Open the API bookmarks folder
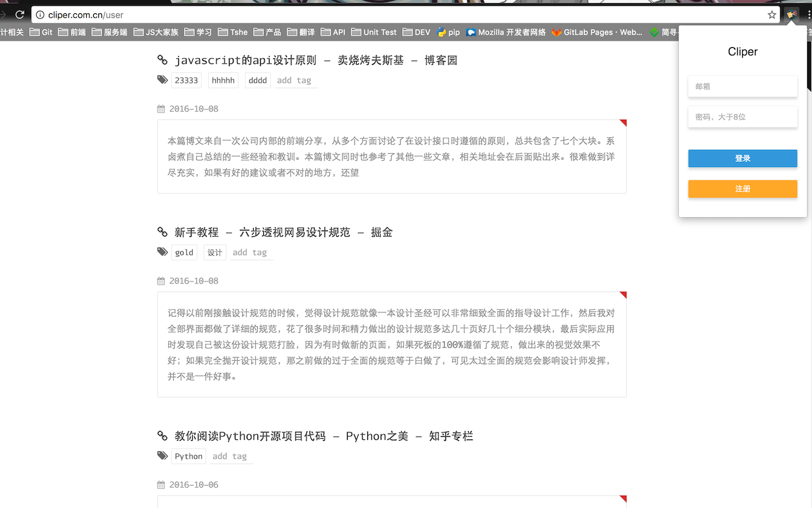Viewport: 812px width, 508px height. (x=333, y=32)
